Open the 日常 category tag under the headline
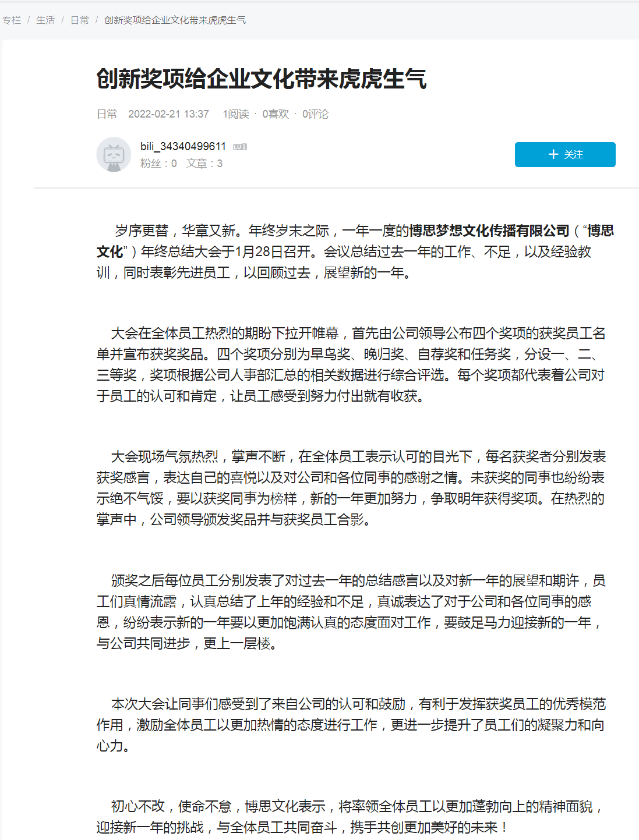 tap(107, 114)
